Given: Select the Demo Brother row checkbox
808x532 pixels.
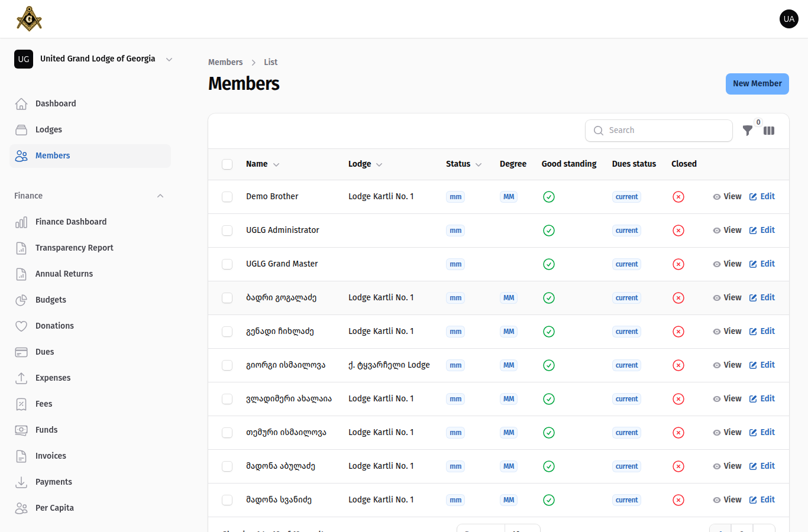Looking at the screenshot, I should pos(227,197).
